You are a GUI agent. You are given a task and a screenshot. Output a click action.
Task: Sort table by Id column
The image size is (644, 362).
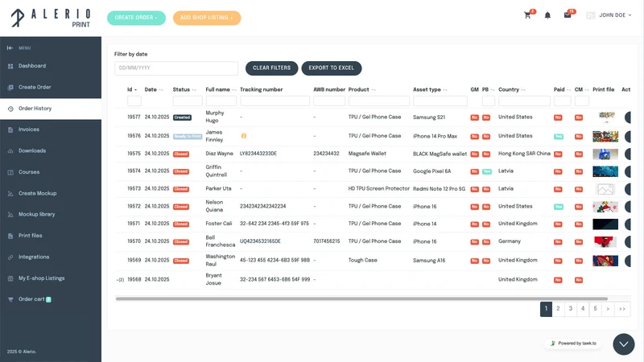132,89
